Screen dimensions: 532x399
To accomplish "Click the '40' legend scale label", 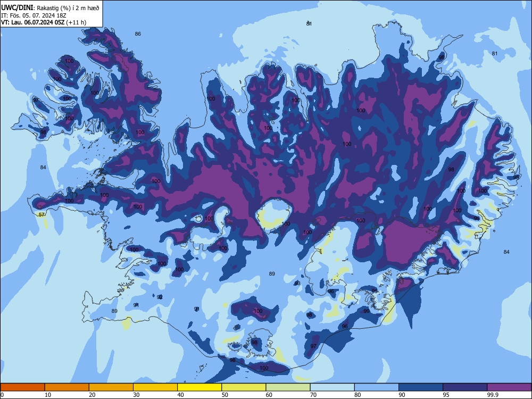I will 180,395.
